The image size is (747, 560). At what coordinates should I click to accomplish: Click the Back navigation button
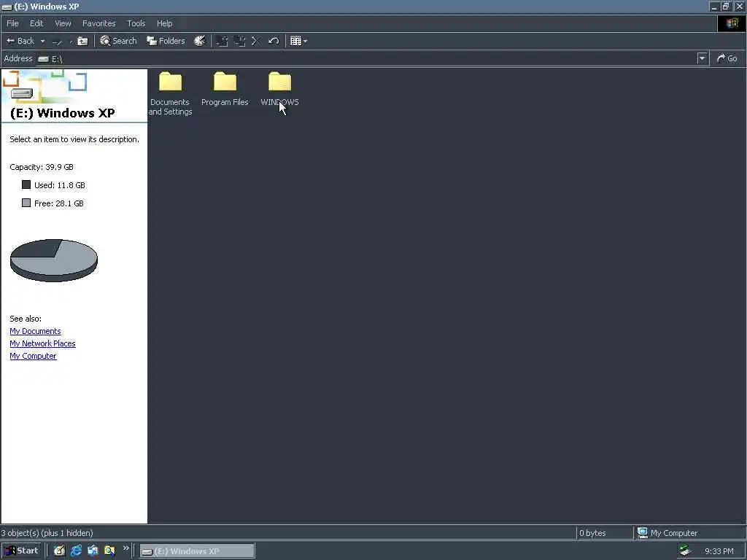[20, 41]
